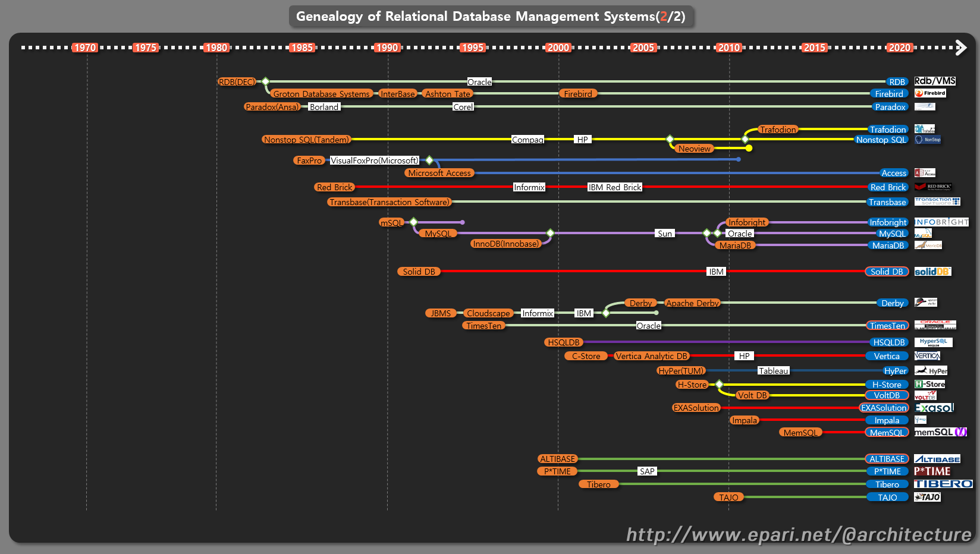Click the SAP owner label
Screen dimensions: 980x554
tap(647, 471)
